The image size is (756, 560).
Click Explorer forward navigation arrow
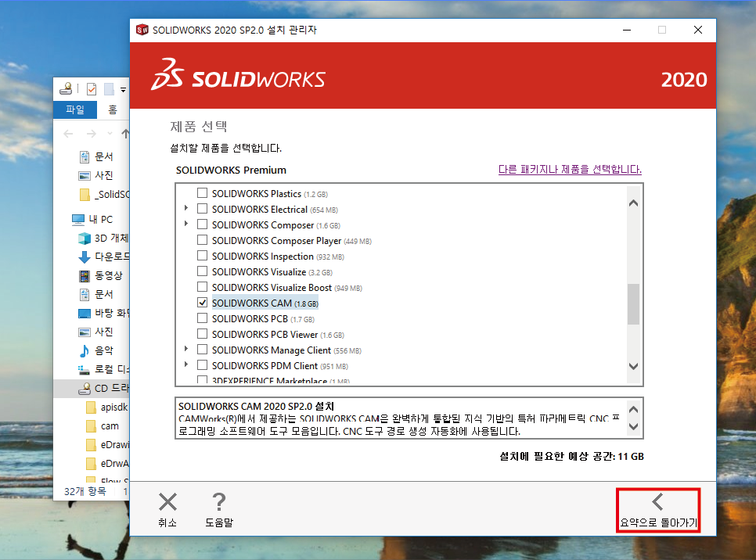91,134
